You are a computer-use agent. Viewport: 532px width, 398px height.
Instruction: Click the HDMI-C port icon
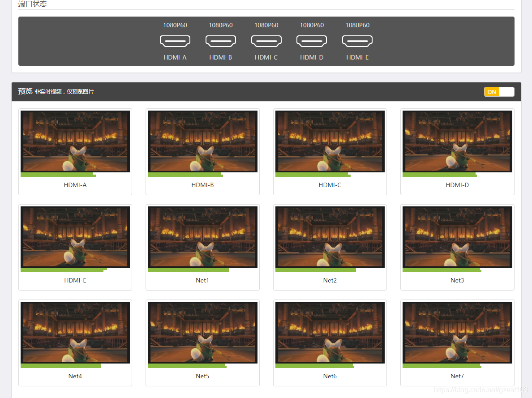pos(266,41)
